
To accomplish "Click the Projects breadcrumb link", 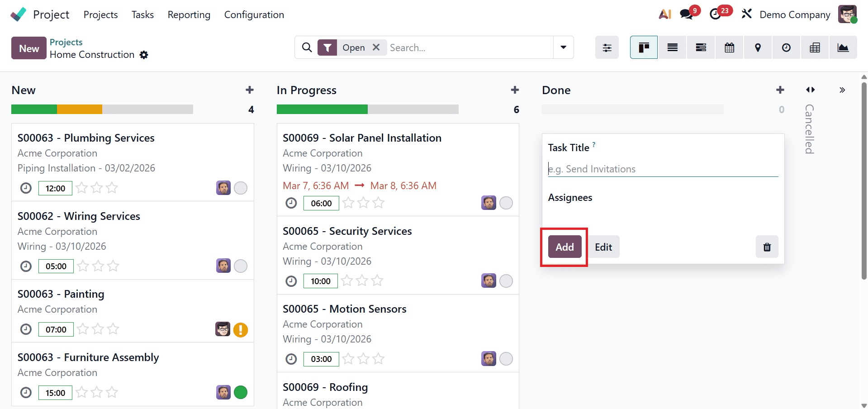I will click(x=66, y=42).
